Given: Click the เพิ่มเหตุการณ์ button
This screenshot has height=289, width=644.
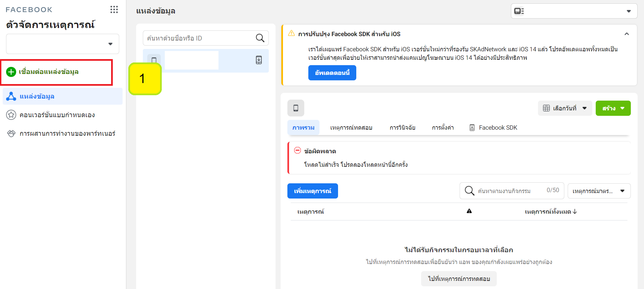Looking at the screenshot, I should [x=313, y=191].
